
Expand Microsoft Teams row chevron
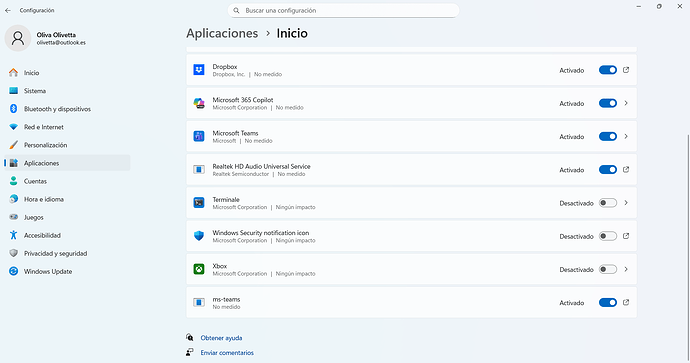(x=626, y=136)
